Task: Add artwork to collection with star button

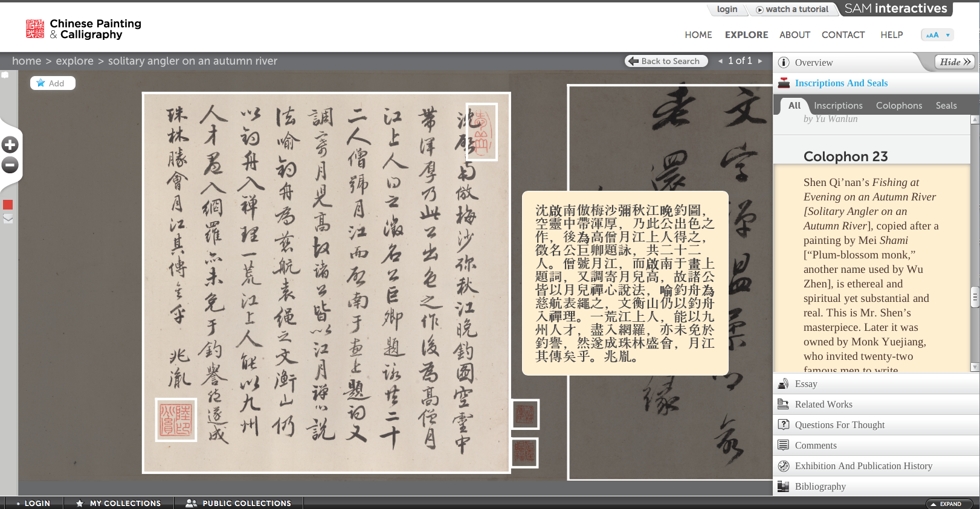Action: point(53,83)
